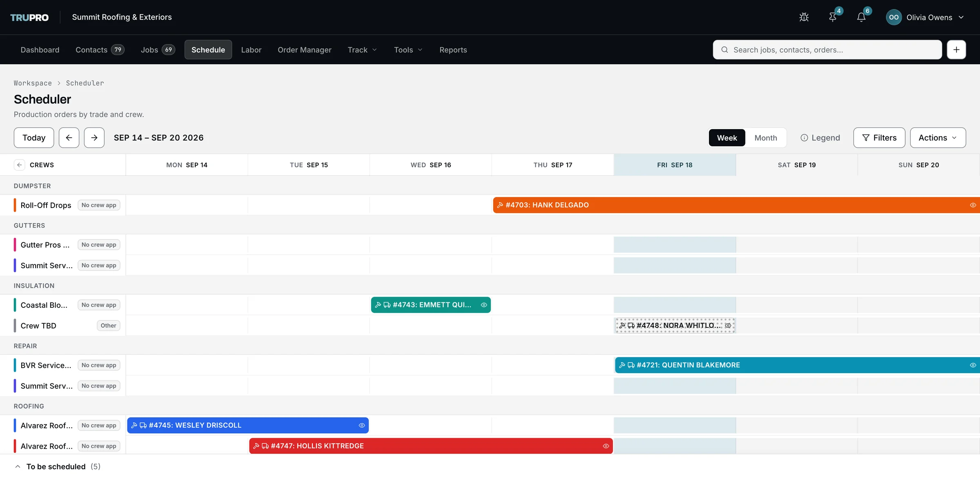Open the Dashboard tab

pyautogui.click(x=40, y=49)
